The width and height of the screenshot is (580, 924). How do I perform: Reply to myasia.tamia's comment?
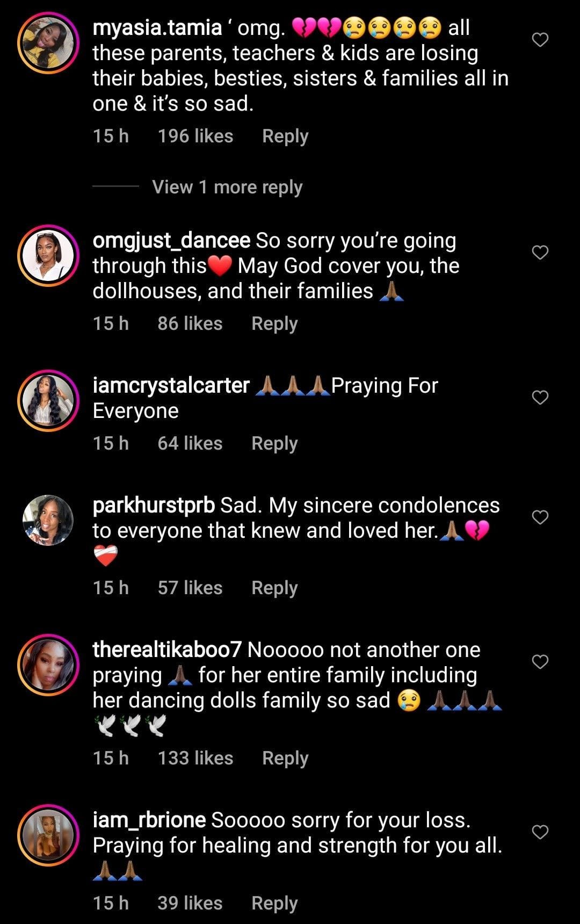point(284,136)
